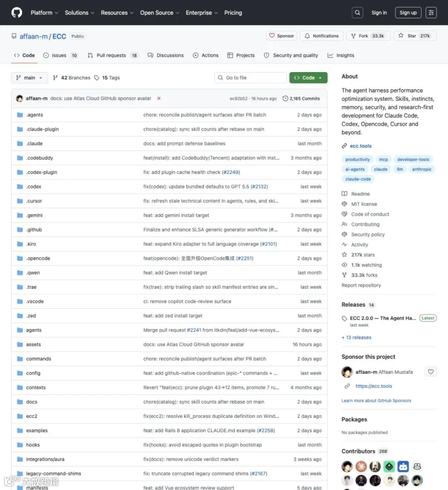Open the 33.3k forks icon
Screen dimensions: 448x490
click(x=344, y=275)
